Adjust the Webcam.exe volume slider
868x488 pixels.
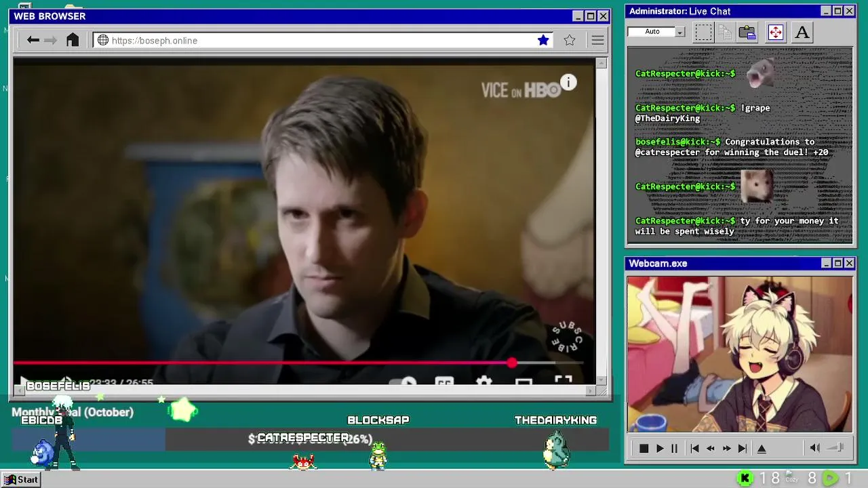(836, 447)
